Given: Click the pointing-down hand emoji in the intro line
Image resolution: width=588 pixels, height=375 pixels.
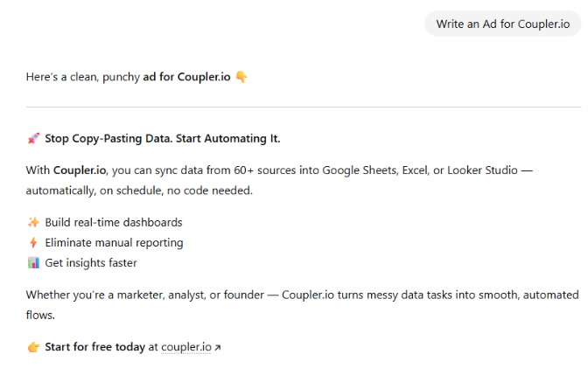Looking at the screenshot, I should tap(241, 76).
